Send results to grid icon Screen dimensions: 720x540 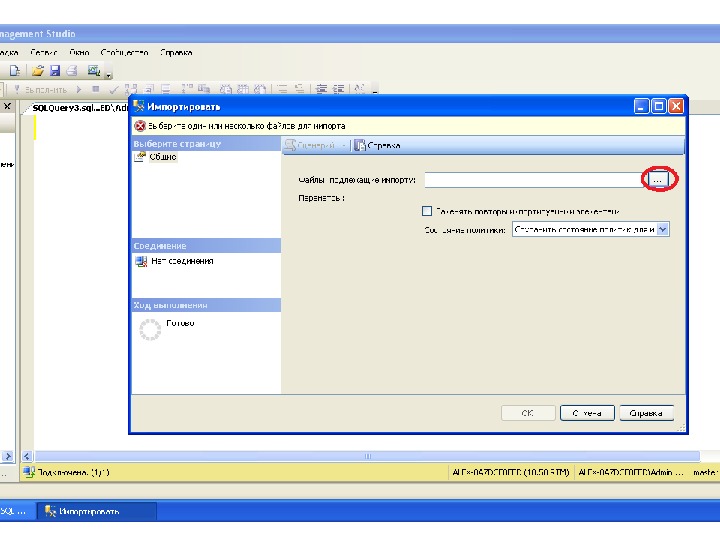pos(243,90)
